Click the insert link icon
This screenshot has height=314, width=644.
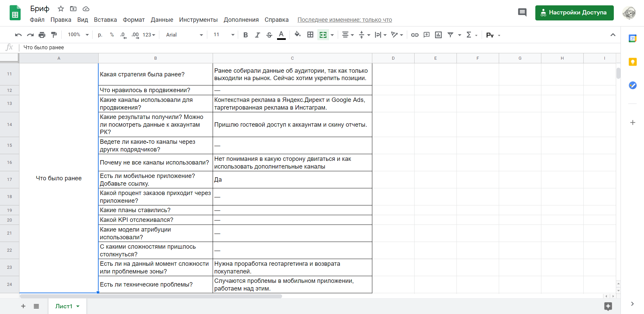coord(415,35)
